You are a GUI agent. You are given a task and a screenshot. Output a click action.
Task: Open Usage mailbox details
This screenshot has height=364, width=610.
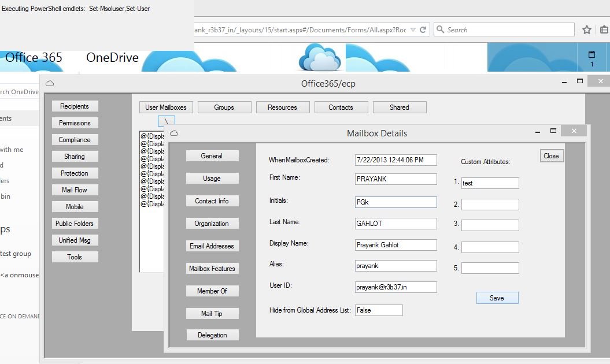(x=212, y=179)
